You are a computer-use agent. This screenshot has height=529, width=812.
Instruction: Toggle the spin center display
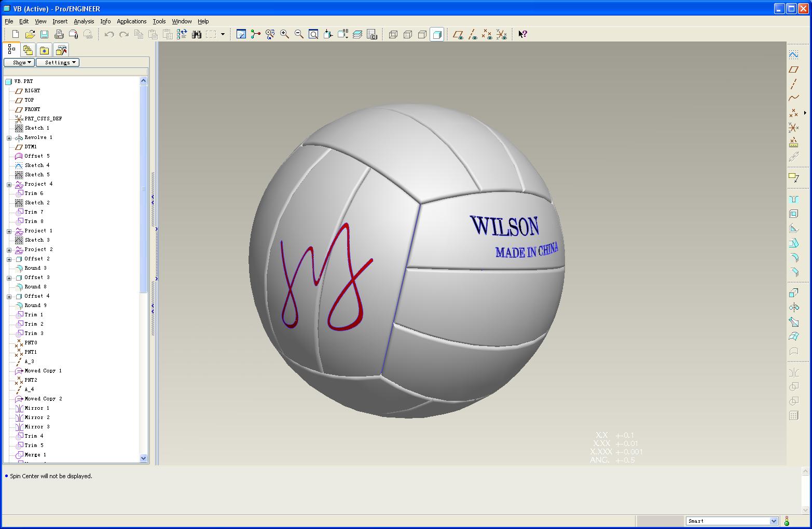click(256, 34)
